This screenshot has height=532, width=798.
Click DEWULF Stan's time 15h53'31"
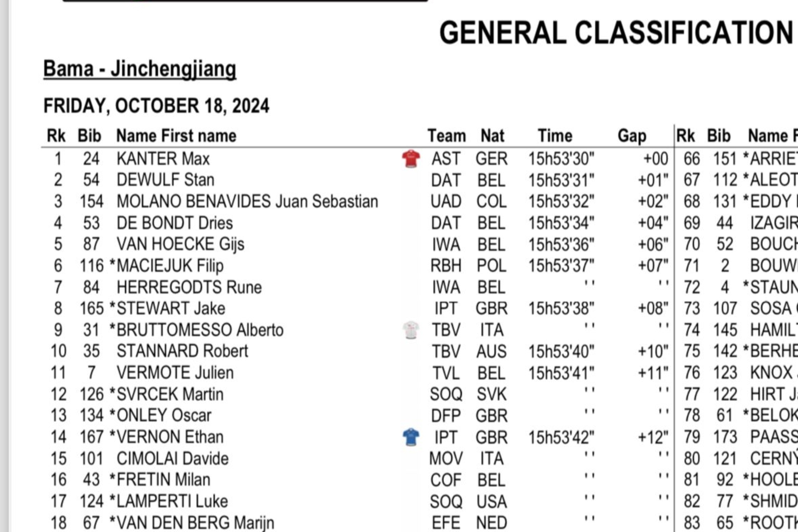[561, 180]
